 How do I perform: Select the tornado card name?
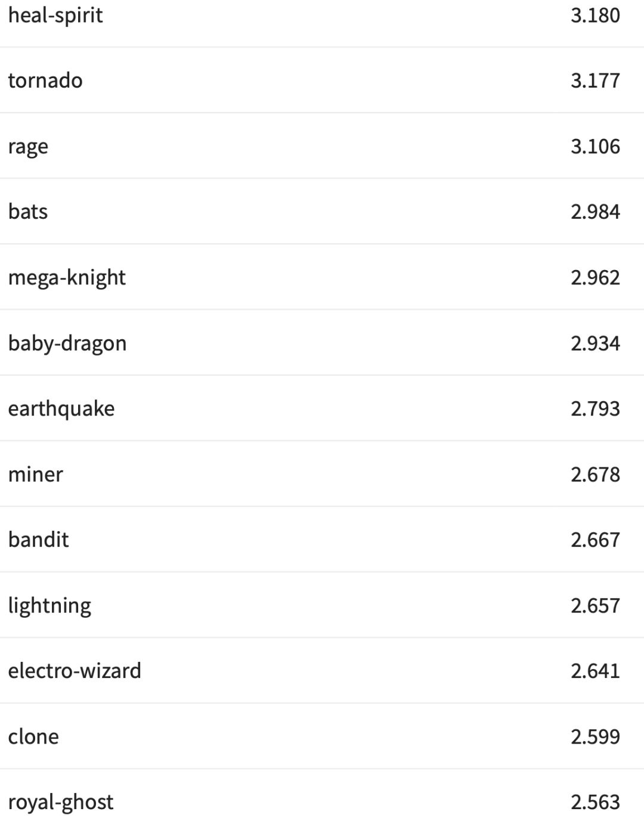pos(45,80)
